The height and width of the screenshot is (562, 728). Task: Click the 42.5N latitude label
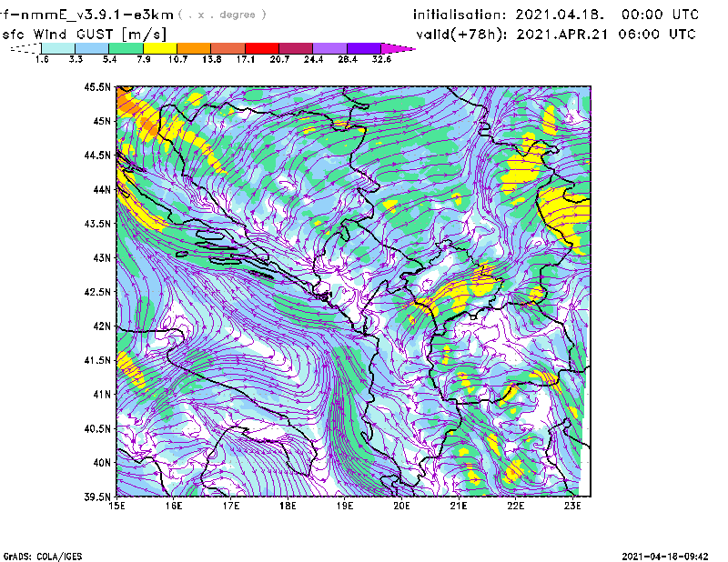98,292
